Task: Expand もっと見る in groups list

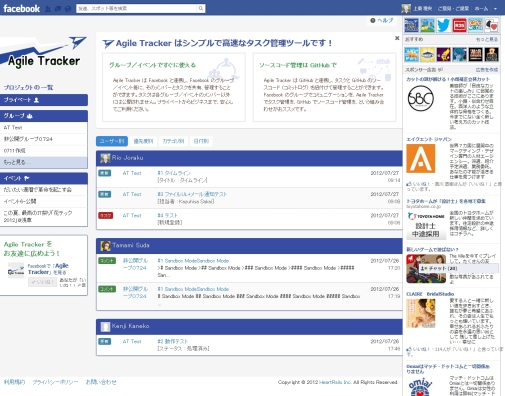Action: click(x=44, y=162)
